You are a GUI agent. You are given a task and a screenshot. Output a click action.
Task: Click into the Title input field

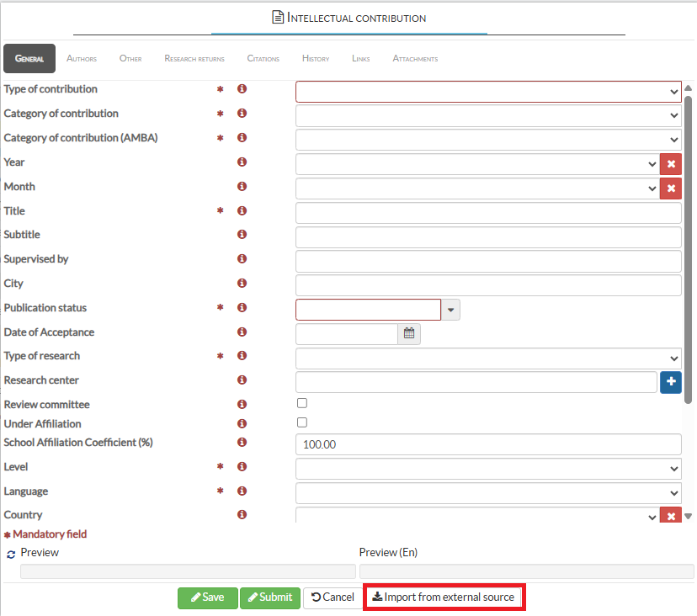[x=488, y=213]
